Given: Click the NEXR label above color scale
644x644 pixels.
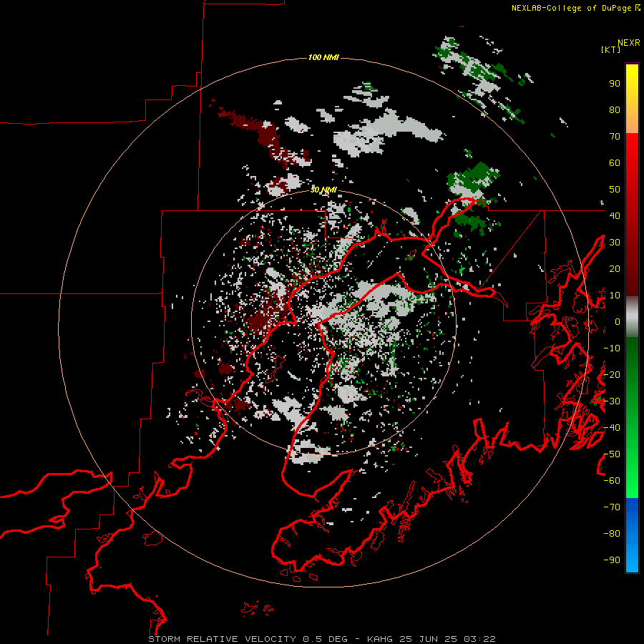Looking at the screenshot, I should (628, 43).
